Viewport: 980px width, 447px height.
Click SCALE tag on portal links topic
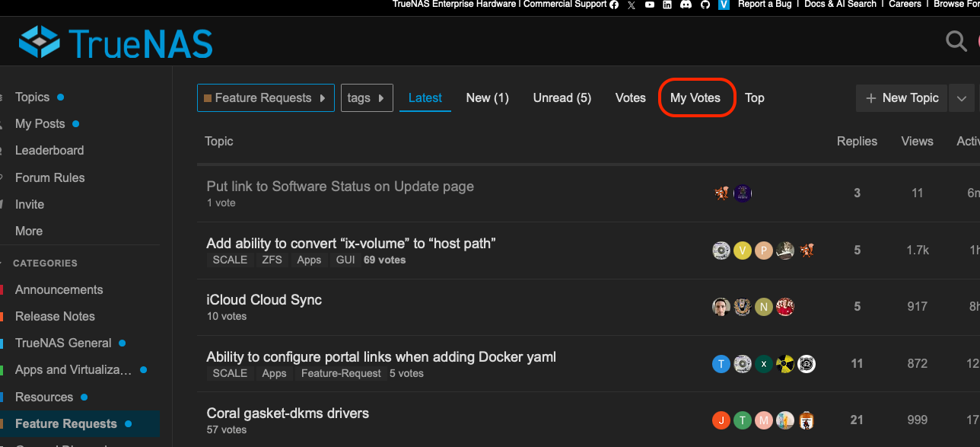(230, 373)
